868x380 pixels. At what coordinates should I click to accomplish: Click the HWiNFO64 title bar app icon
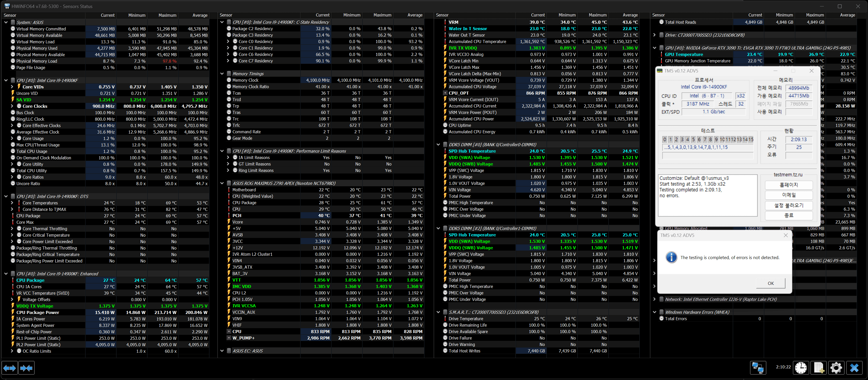tap(7, 6)
